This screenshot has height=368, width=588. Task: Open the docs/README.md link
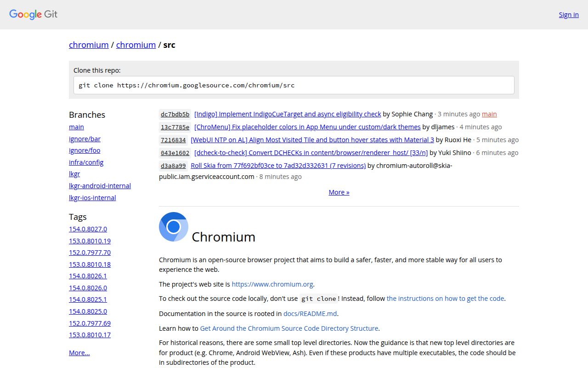pos(310,314)
